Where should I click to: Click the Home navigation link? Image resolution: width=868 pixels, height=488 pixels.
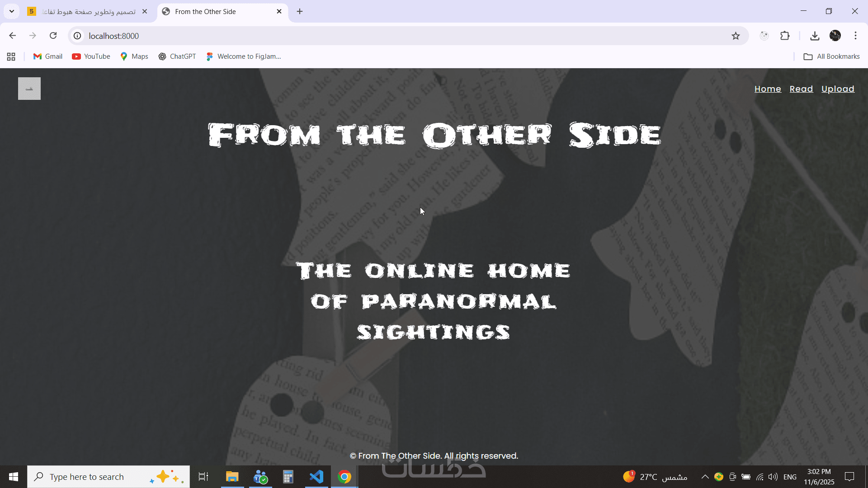click(768, 89)
